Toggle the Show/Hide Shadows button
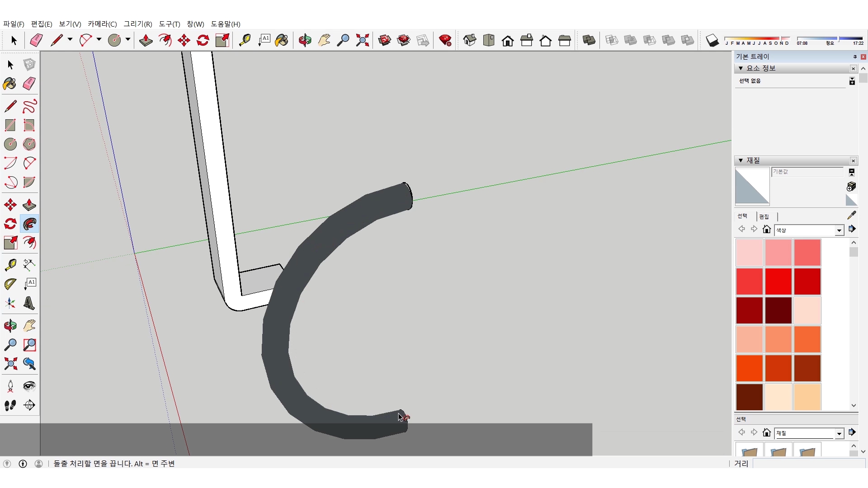Image resolution: width=868 pixels, height=488 pixels. (x=712, y=40)
